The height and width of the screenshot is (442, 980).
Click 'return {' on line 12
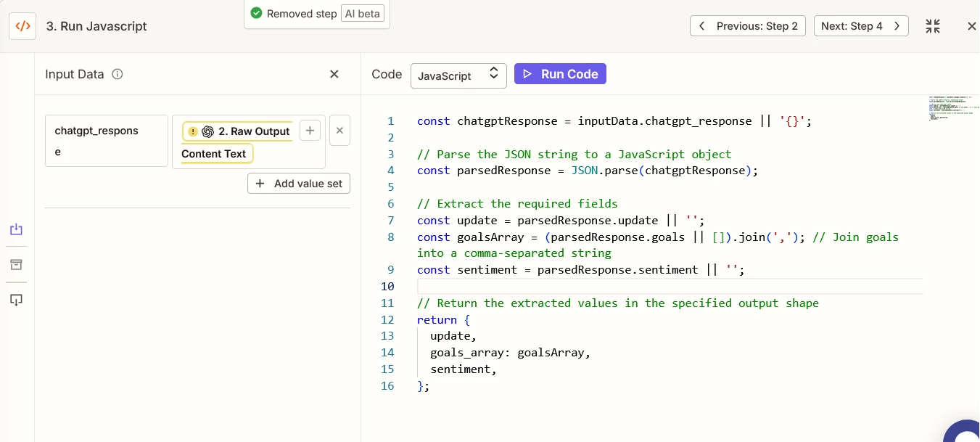point(444,319)
